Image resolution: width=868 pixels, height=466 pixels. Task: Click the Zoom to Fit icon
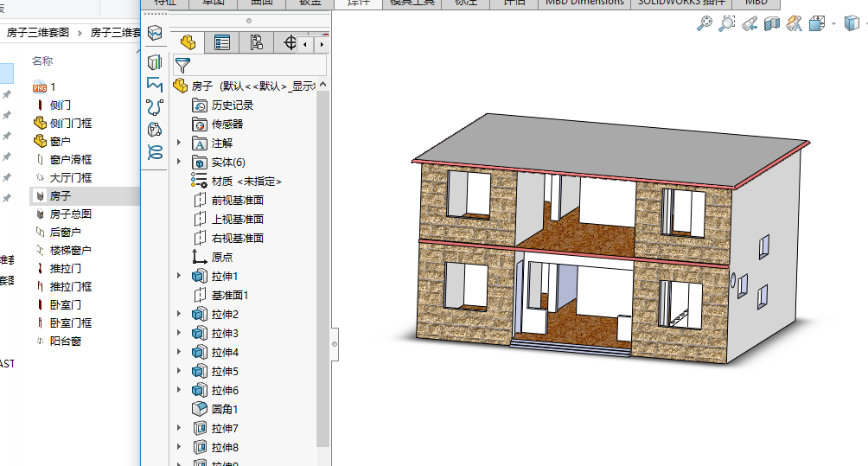coord(705,24)
